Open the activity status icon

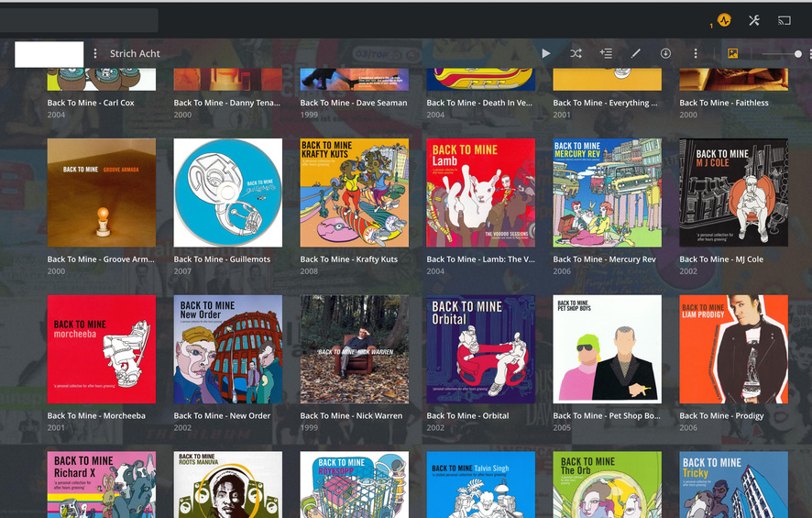pyautogui.click(x=724, y=21)
